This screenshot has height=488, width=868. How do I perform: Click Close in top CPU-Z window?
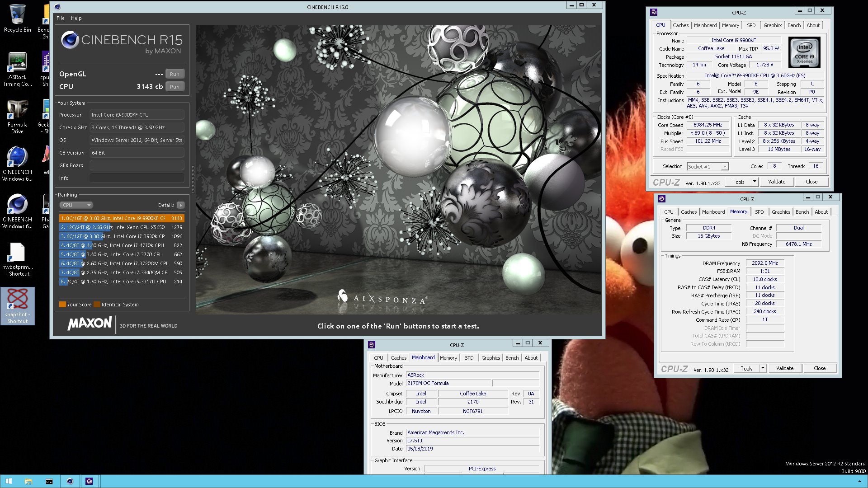click(x=811, y=182)
